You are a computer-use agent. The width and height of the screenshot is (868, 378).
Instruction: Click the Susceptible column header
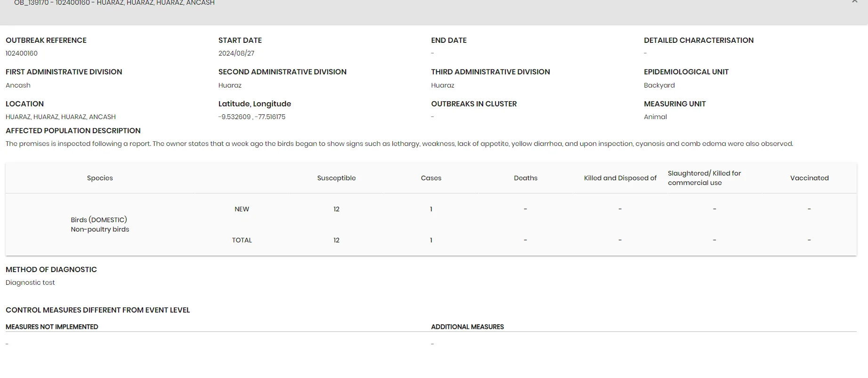(336, 178)
